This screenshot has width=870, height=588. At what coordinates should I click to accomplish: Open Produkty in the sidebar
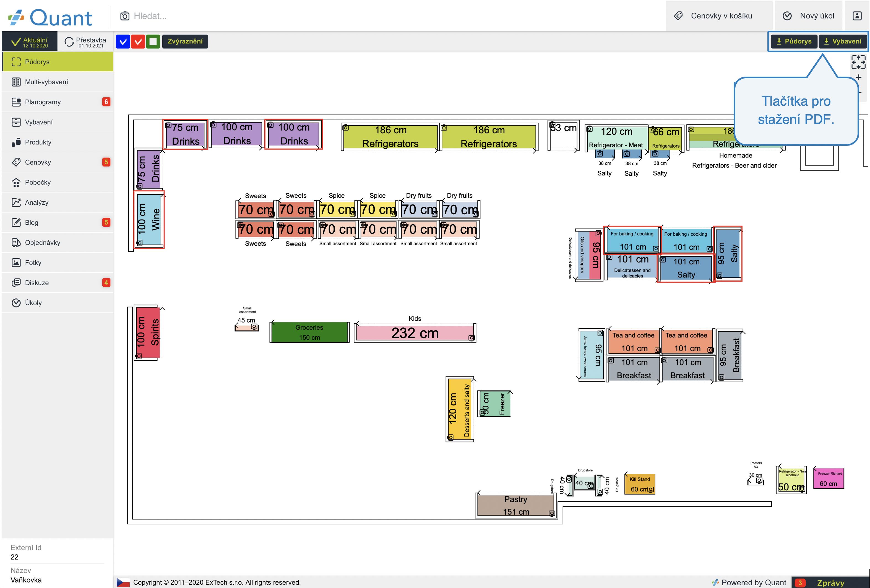click(x=58, y=142)
